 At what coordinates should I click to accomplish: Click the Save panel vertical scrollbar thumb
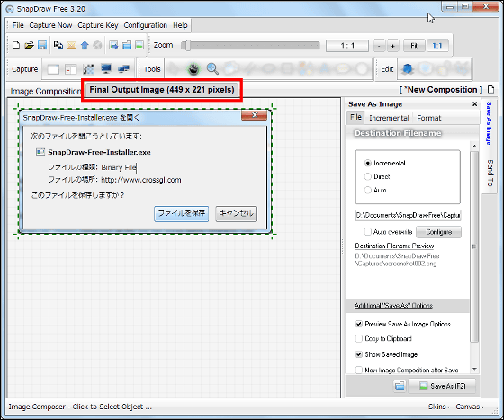coord(474,246)
